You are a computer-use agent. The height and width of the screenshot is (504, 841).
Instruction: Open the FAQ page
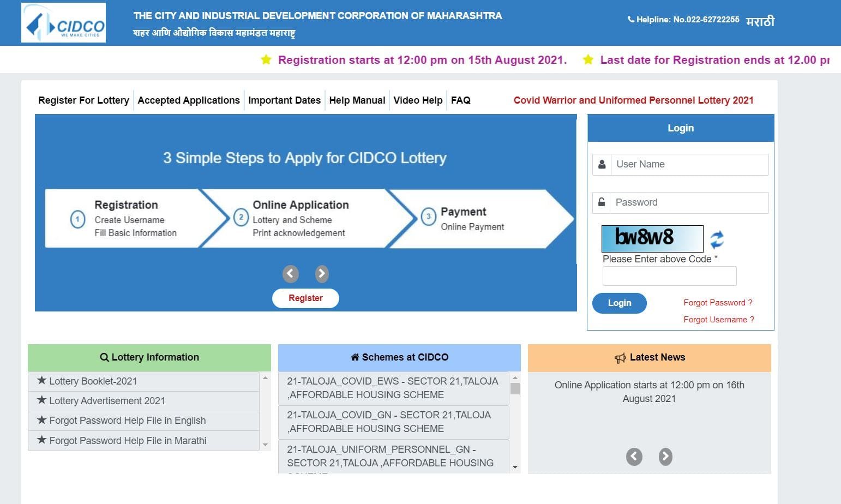coord(461,100)
